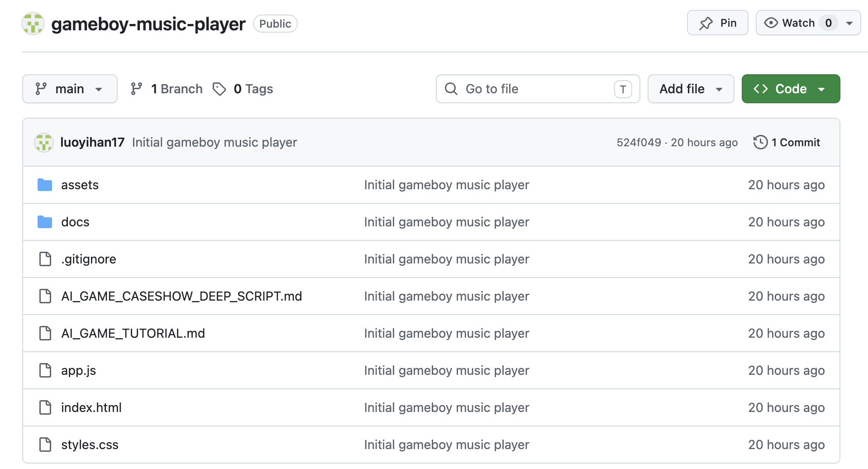The width and height of the screenshot is (868, 469).
Task: Open commit message in index.html row
Action: pyautogui.click(x=447, y=407)
